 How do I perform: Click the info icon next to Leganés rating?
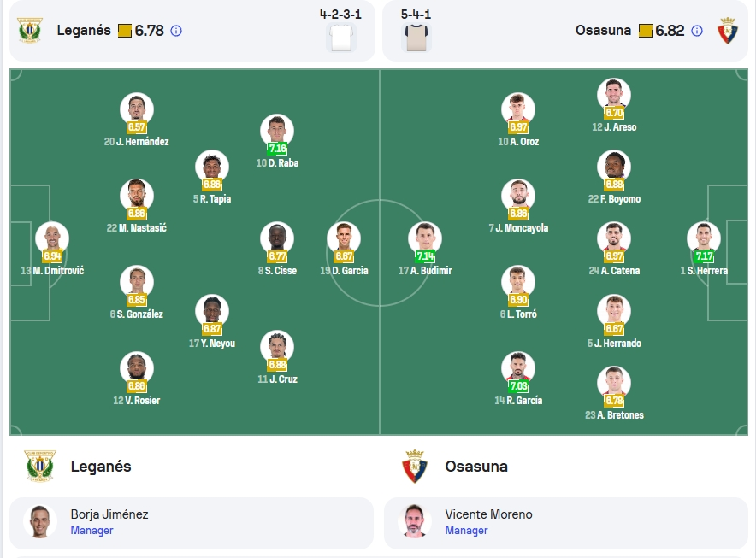click(x=176, y=31)
